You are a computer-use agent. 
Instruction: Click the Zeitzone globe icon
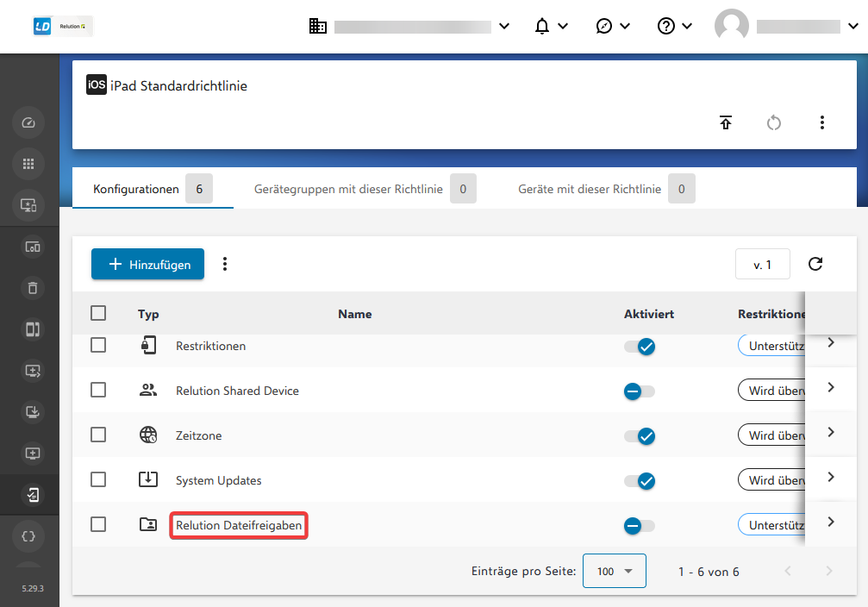click(147, 435)
